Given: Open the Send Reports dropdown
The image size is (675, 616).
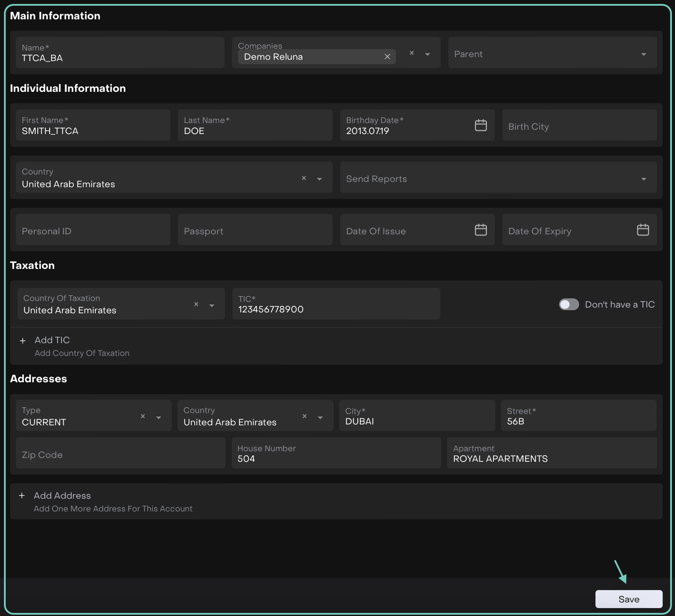Looking at the screenshot, I should pos(643,179).
